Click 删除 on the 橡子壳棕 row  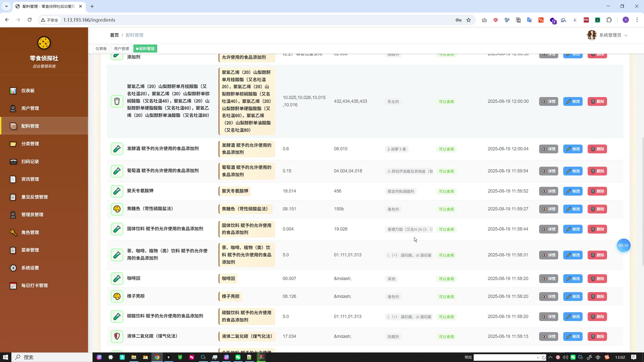click(597, 296)
